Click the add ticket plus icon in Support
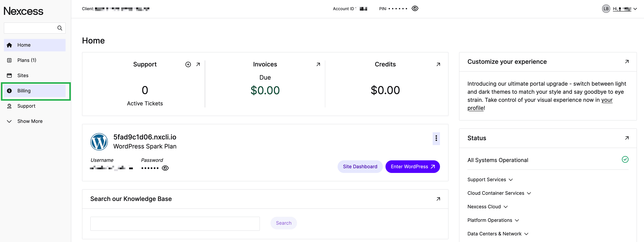The width and height of the screenshot is (644, 242). 188,64
